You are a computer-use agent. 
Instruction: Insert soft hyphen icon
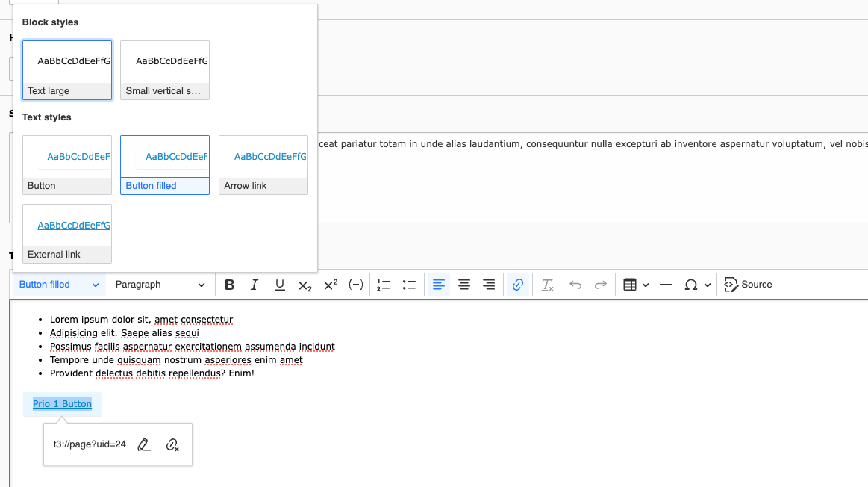point(356,285)
